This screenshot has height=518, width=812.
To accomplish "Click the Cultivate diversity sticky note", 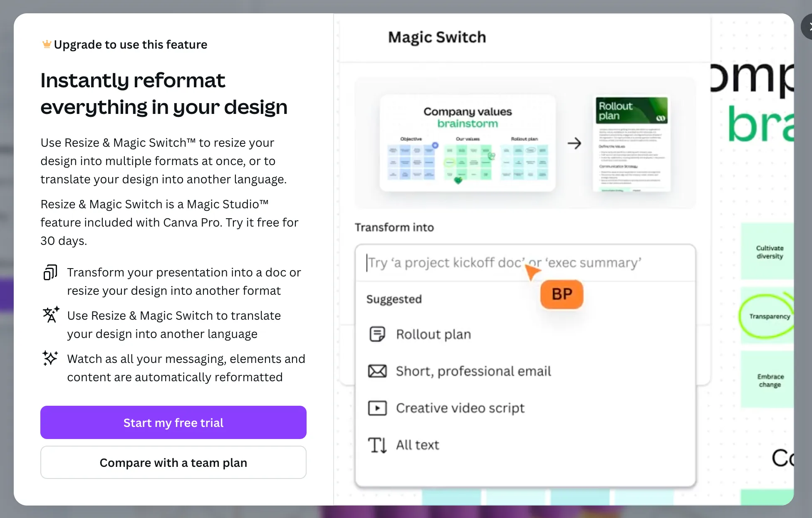I will click(767, 251).
